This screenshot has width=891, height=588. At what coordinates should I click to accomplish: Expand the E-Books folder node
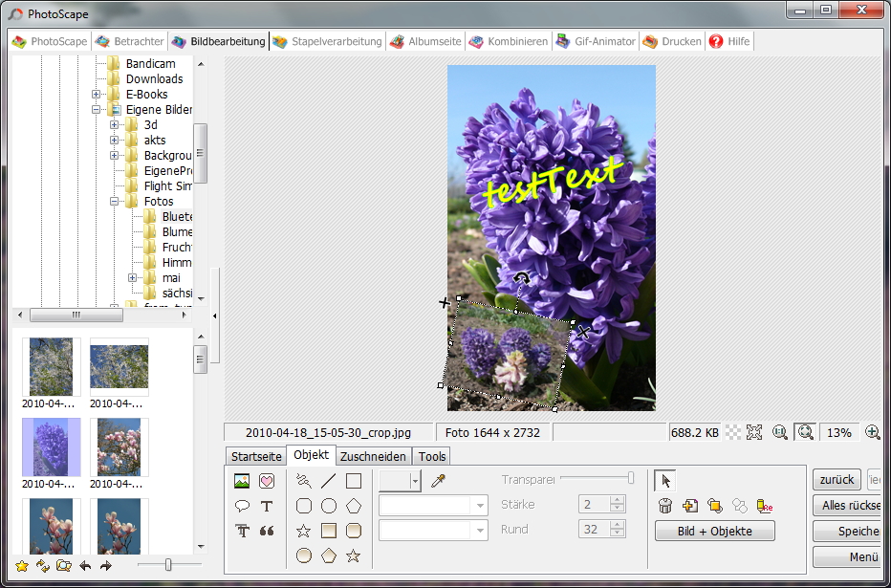[x=97, y=95]
